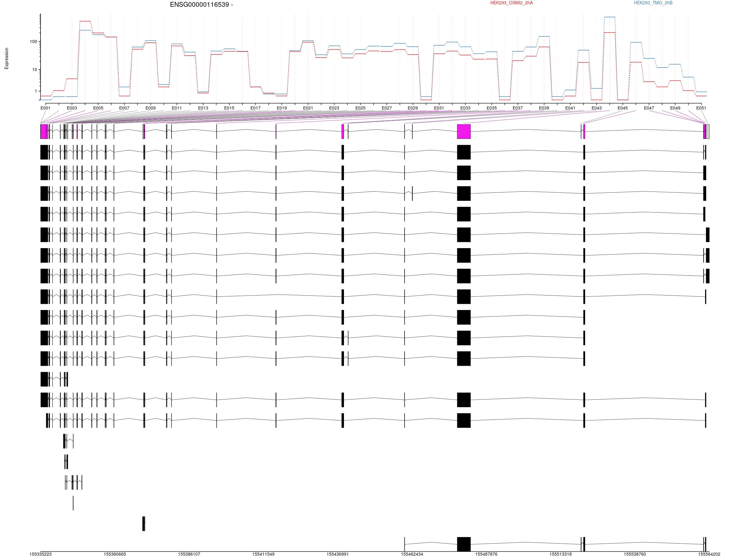The image size is (743, 560).
Task: Click exon label E023
Action: point(334,108)
